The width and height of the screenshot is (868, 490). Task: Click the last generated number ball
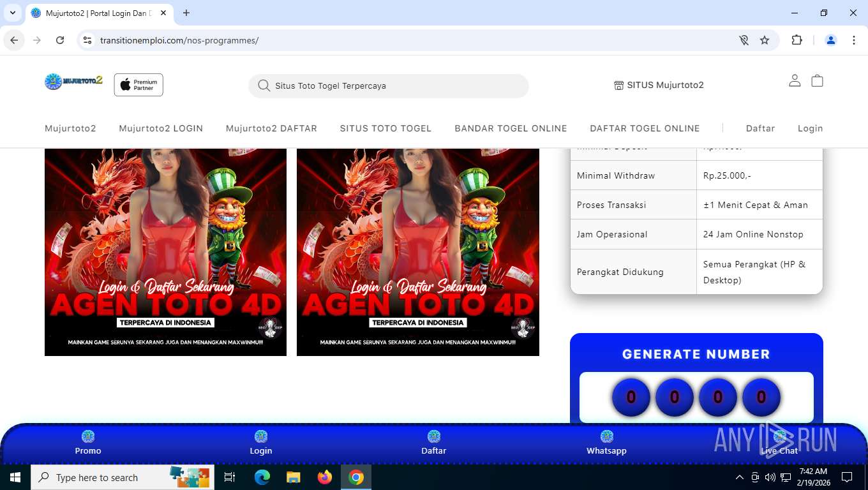click(x=761, y=397)
